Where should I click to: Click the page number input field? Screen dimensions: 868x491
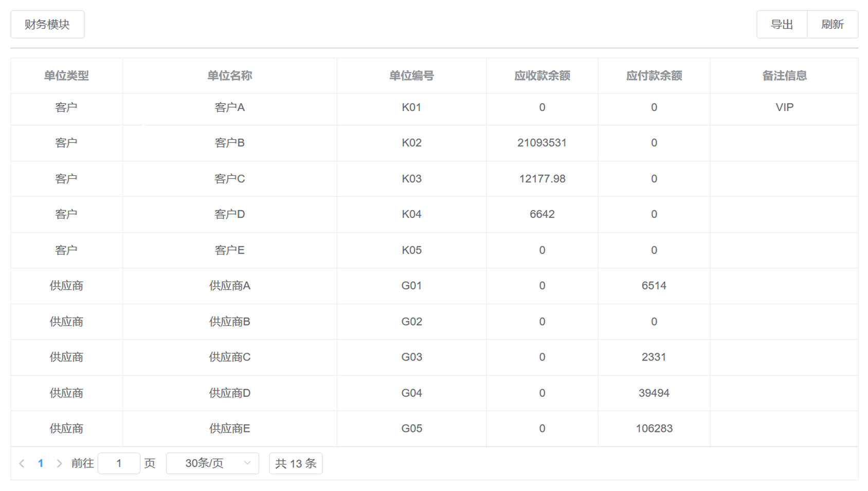coord(119,463)
